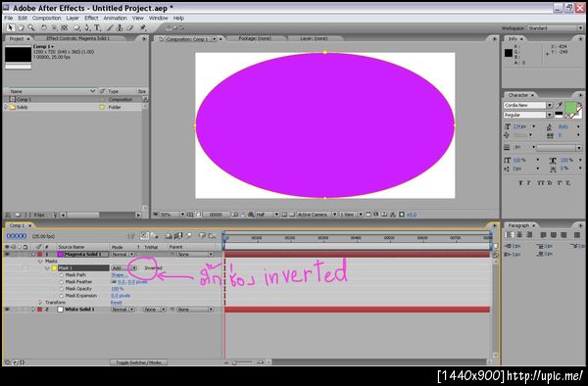Click right-align icon in Paragraph panel
This screenshot has width=588, height=386.
click(529, 235)
